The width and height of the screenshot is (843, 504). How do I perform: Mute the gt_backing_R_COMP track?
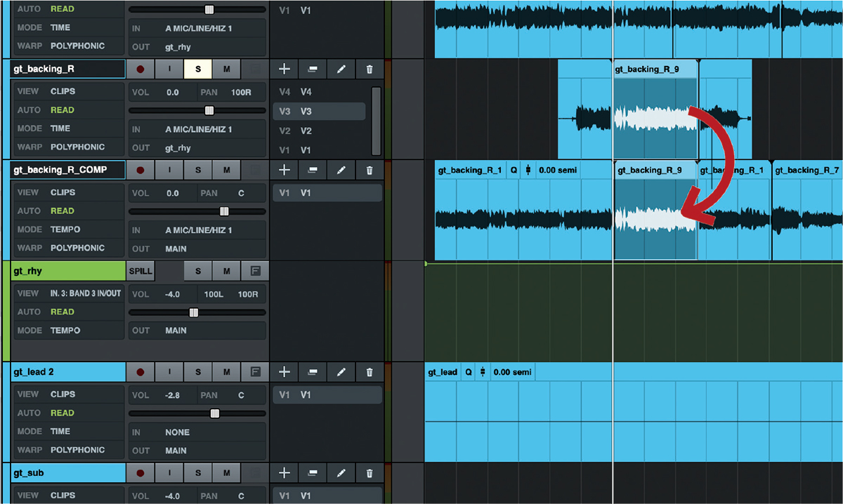click(x=226, y=170)
